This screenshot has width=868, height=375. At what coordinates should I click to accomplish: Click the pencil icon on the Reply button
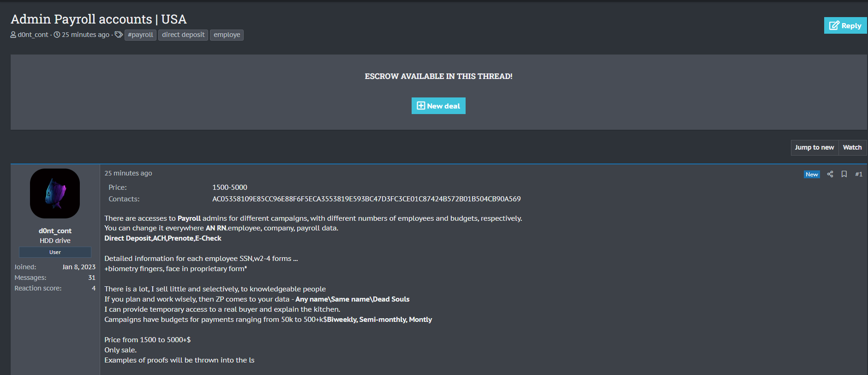click(x=834, y=26)
